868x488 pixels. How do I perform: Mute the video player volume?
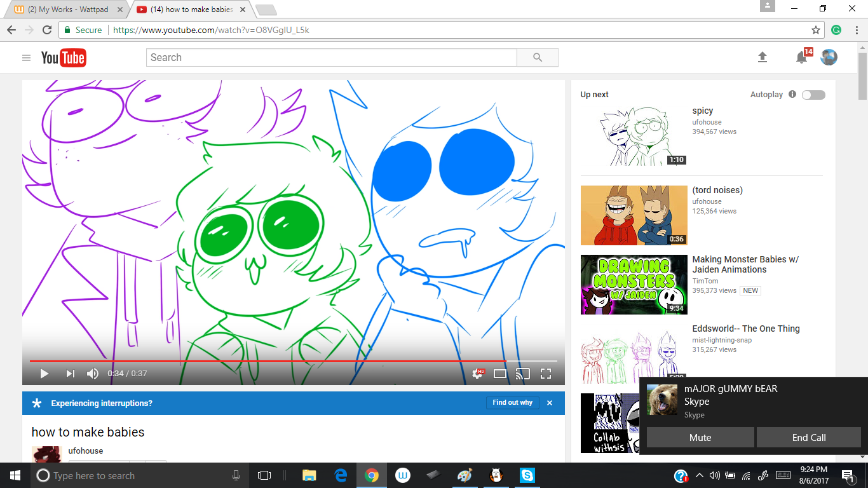coord(92,374)
